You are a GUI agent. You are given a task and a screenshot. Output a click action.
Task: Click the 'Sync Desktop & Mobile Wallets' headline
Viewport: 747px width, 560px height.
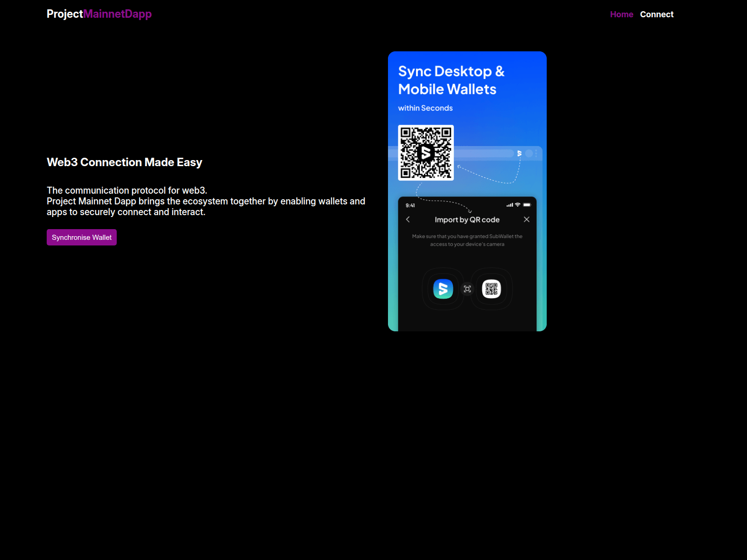click(451, 80)
